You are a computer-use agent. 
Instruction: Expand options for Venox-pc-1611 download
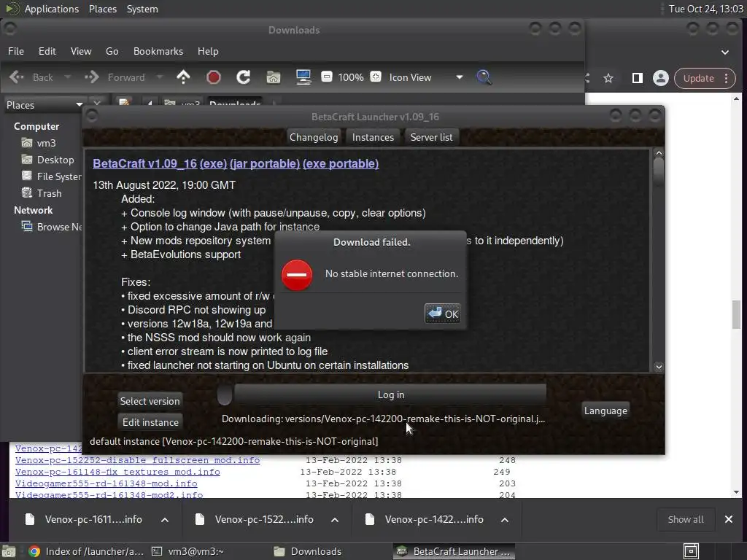(165, 519)
